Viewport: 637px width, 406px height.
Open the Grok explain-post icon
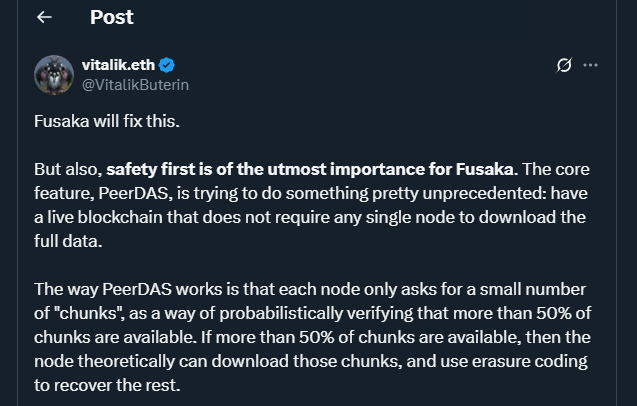point(564,66)
